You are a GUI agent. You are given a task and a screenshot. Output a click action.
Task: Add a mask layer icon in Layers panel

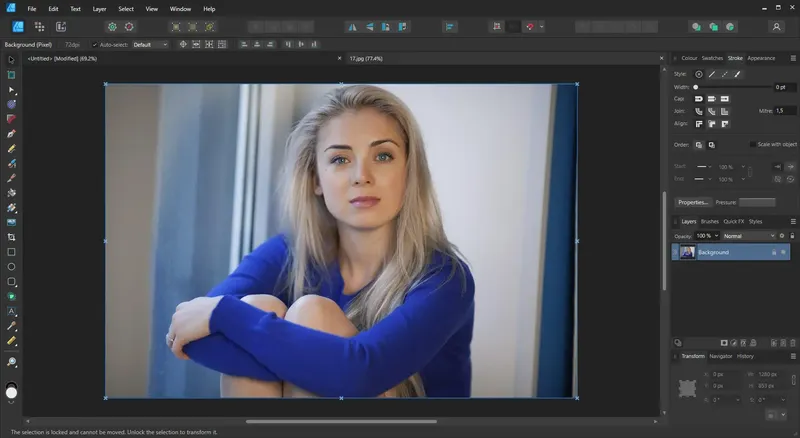(723, 343)
